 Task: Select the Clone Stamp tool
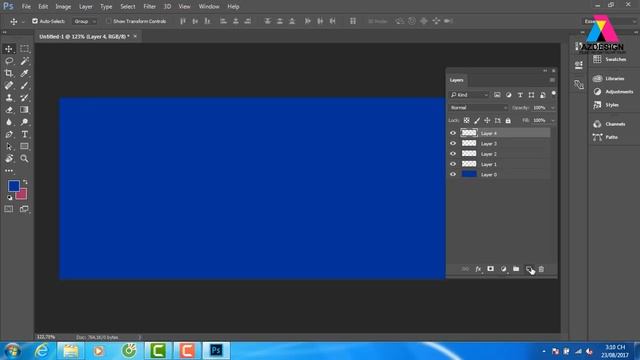click(9, 98)
